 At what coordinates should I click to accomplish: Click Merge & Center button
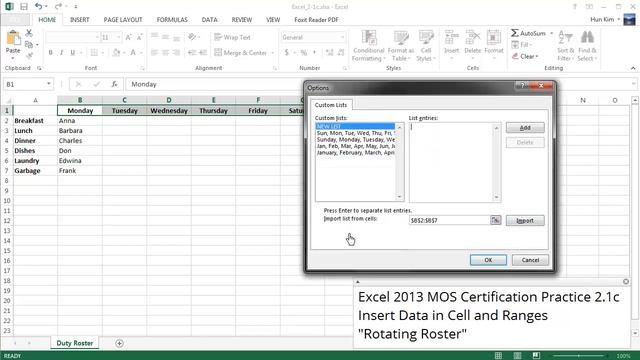coord(241,53)
